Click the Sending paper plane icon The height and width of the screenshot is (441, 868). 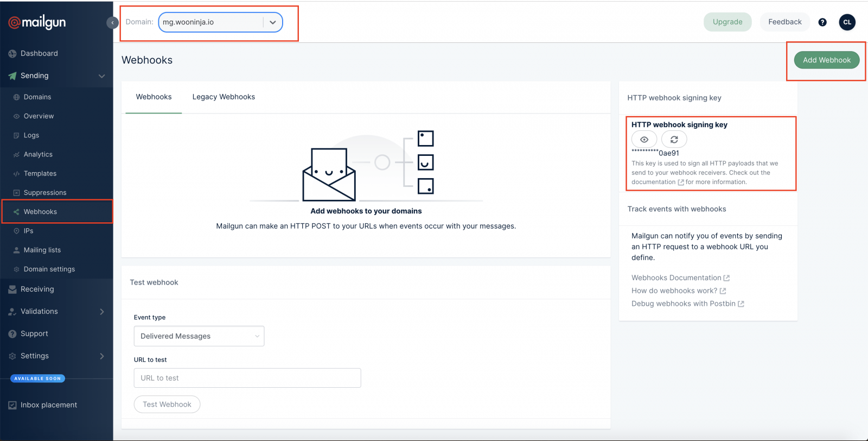[x=12, y=76]
